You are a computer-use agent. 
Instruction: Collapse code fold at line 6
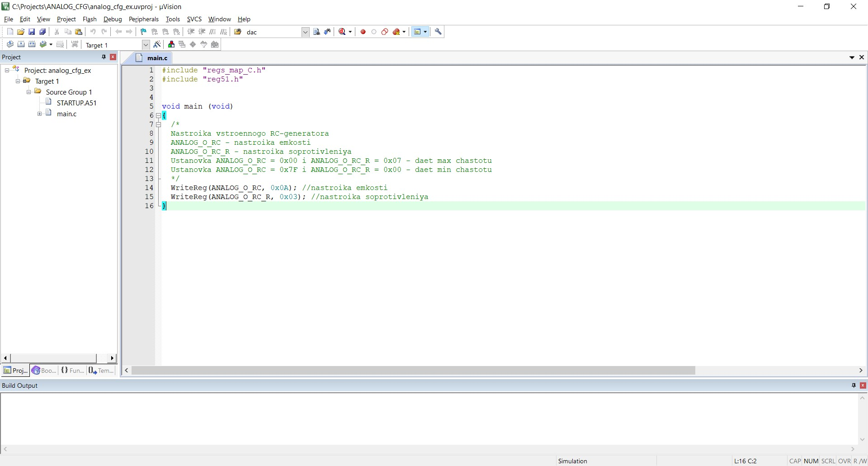pos(158,115)
